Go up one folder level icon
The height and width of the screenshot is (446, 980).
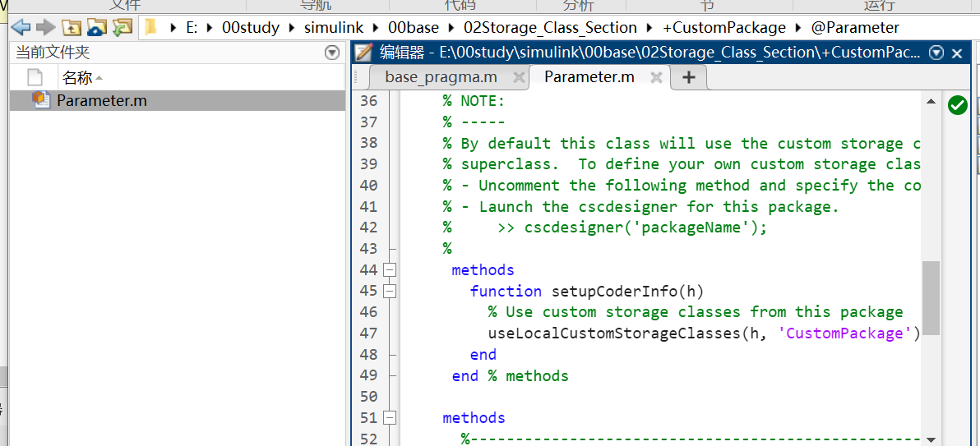(x=72, y=27)
